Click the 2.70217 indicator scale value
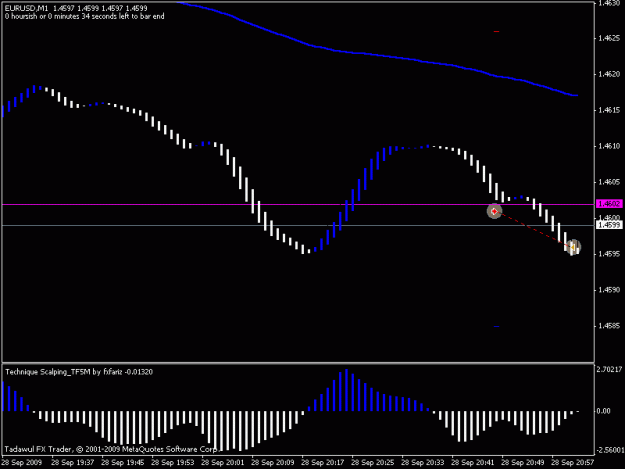The image size is (625, 469). tap(609, 370)
